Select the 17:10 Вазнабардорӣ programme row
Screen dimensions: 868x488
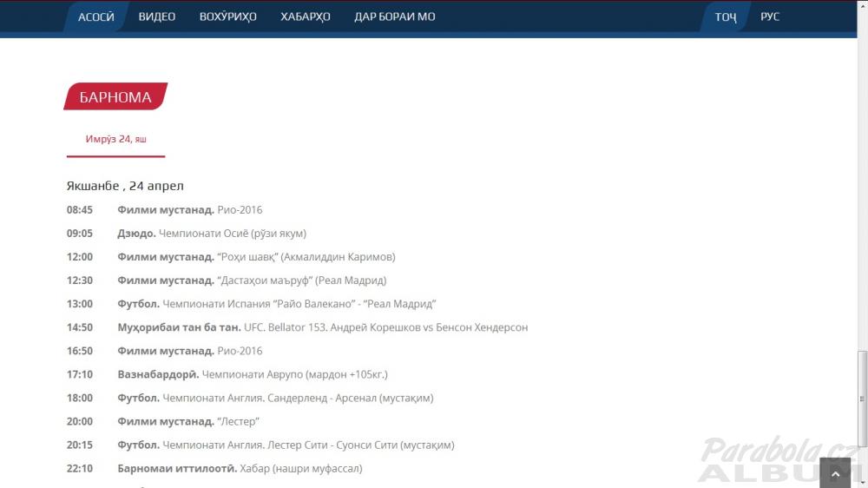coord(227,374)
